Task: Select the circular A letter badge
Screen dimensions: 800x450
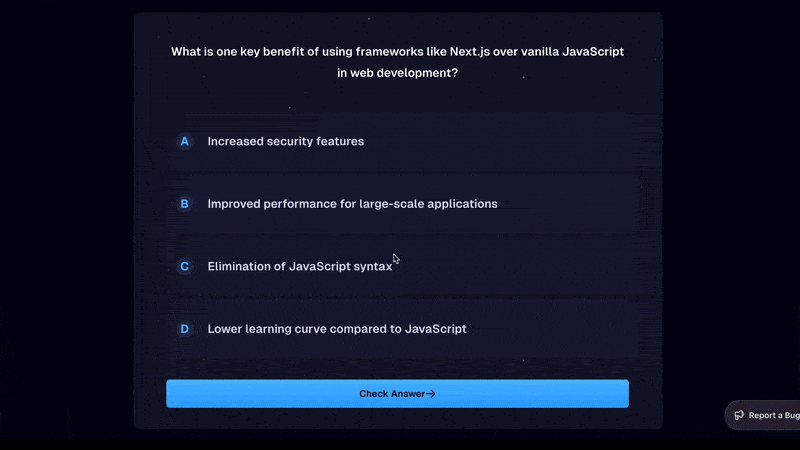Action: pyautogui.click(x=184, y=142)
